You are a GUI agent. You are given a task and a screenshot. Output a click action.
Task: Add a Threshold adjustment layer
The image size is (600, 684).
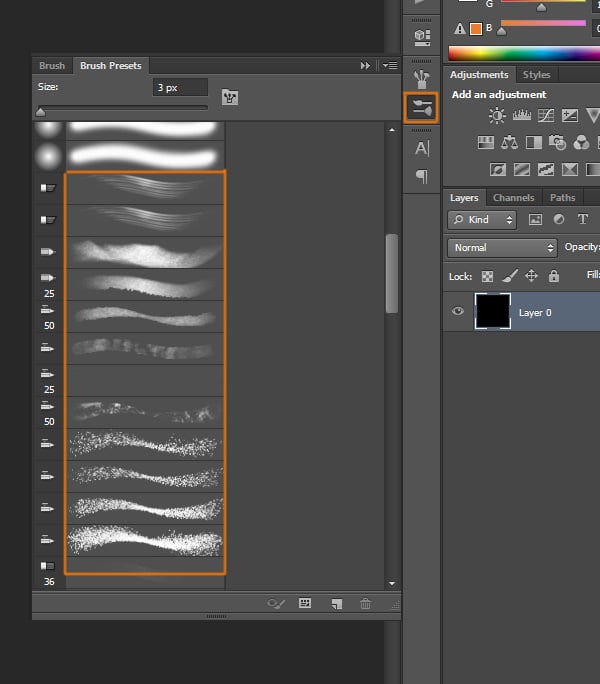click(545, 169)
